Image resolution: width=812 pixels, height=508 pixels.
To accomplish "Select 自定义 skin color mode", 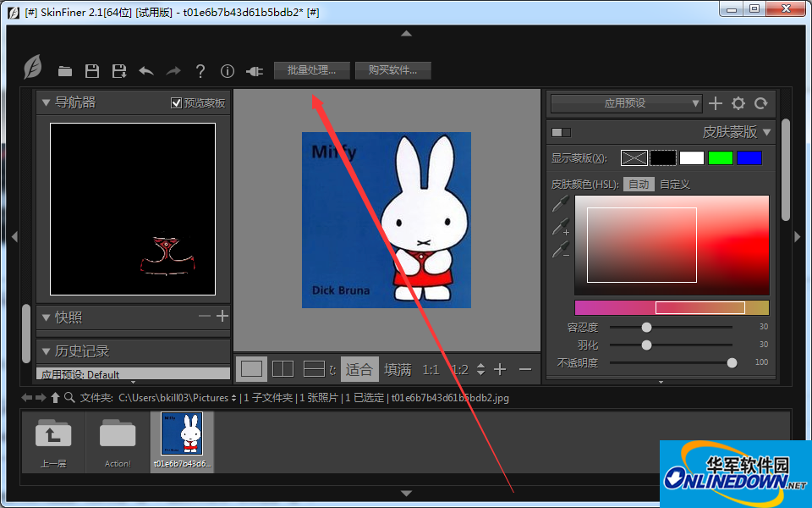I will click(x=675, y=184).
